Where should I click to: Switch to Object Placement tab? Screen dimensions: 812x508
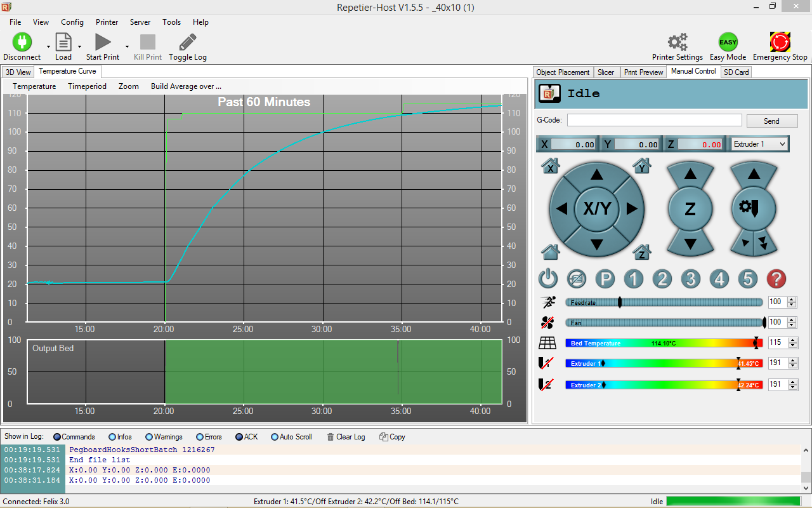coord(563,72)
